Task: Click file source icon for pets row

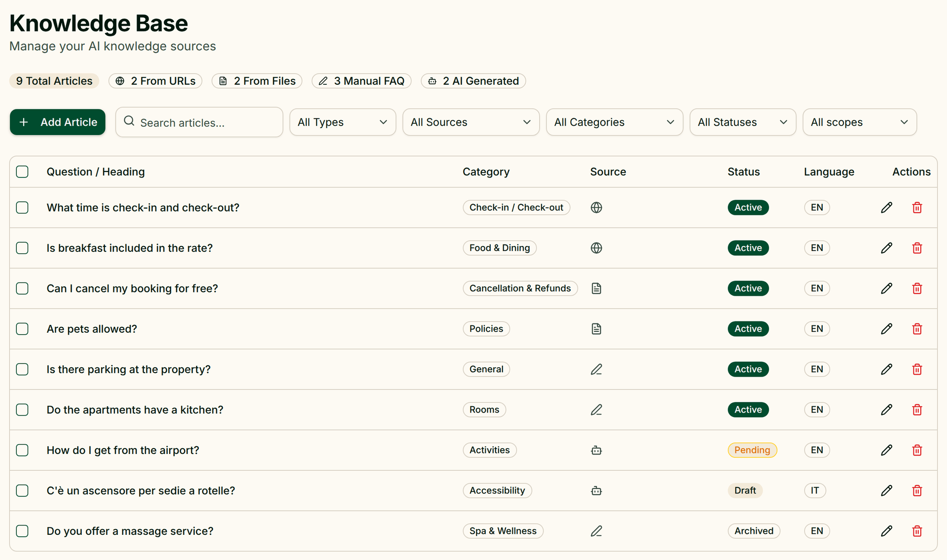Action: (596, 329)
